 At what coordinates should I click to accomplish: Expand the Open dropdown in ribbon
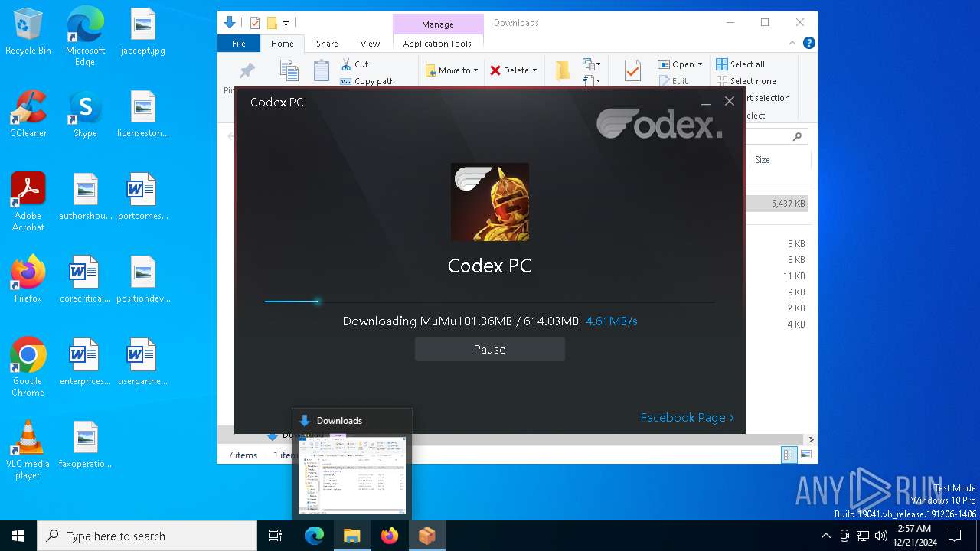tap(700, 64)
